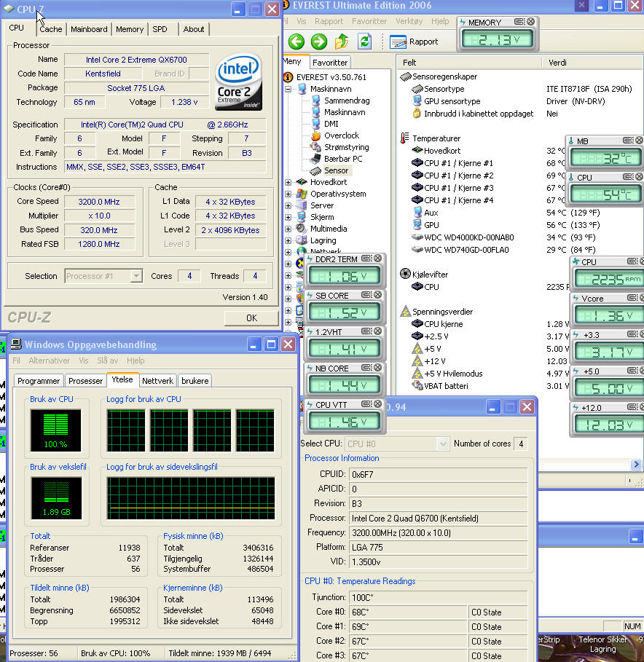Expand the Hovedkort tree node

point(288,182)
